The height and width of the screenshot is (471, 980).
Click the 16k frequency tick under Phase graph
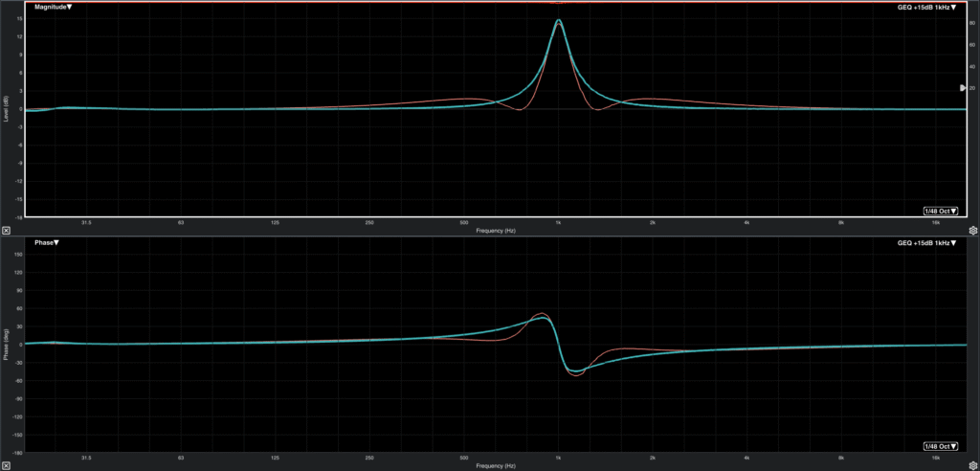[936, 459]
